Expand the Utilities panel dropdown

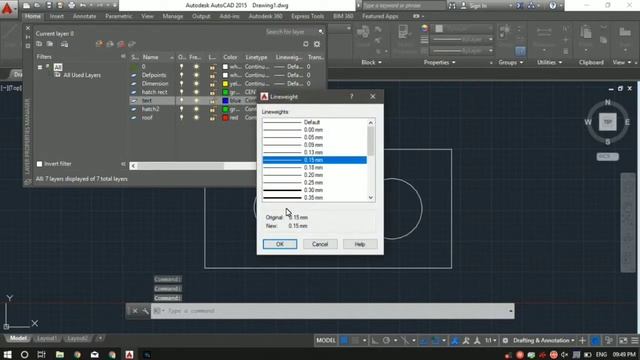pyautogui.click(x=549, y=62)
